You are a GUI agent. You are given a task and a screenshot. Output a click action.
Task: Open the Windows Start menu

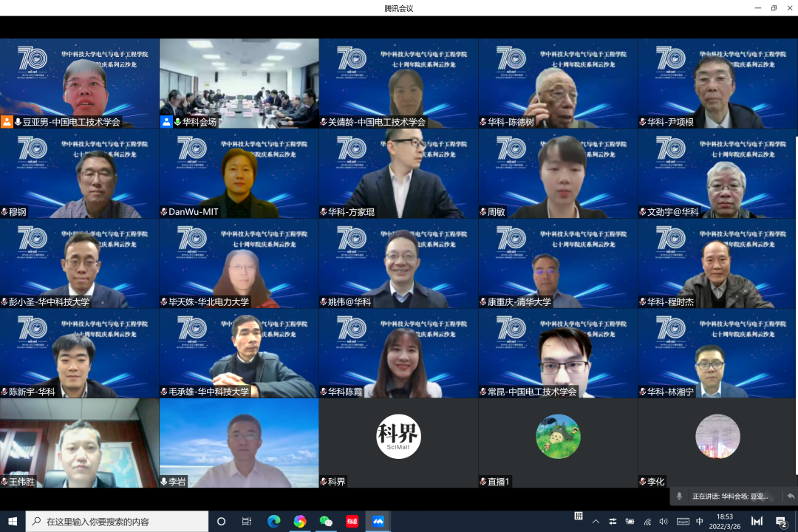pos(13,522)
